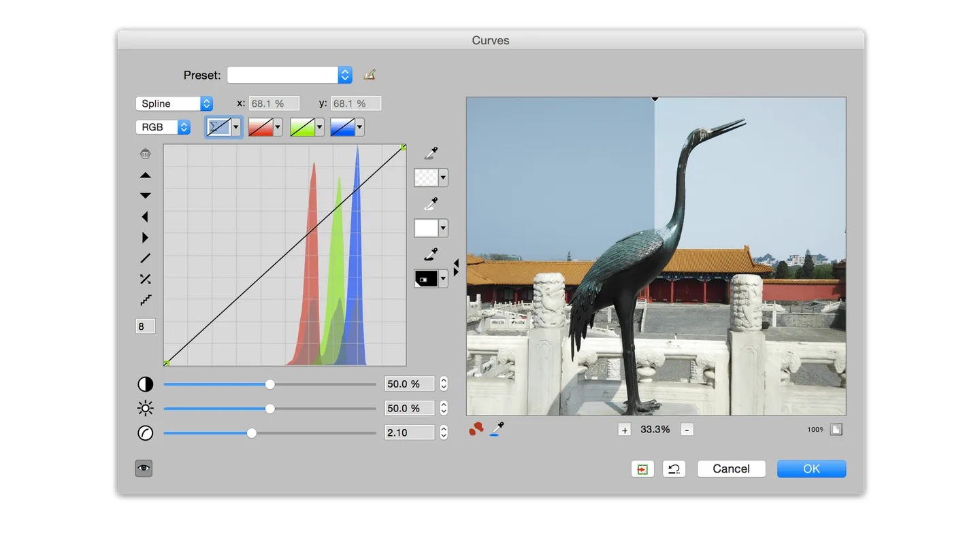Expand the blue channel curve arrow menu
This screenshot has width=980, height=544.
(x=359, y=127)
